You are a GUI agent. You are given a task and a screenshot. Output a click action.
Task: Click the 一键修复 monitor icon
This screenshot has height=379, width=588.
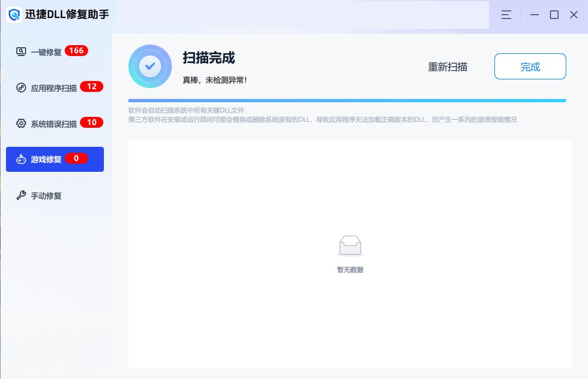21,52
